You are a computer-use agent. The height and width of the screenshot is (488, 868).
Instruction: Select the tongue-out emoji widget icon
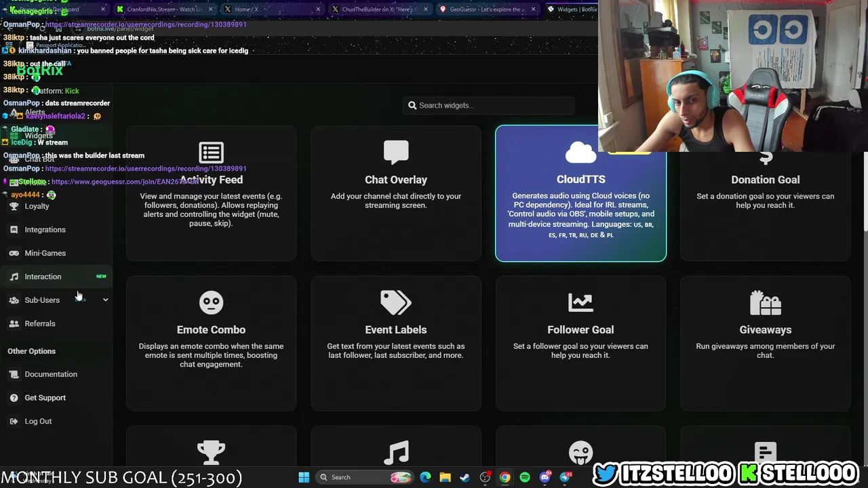coord(580,452)
